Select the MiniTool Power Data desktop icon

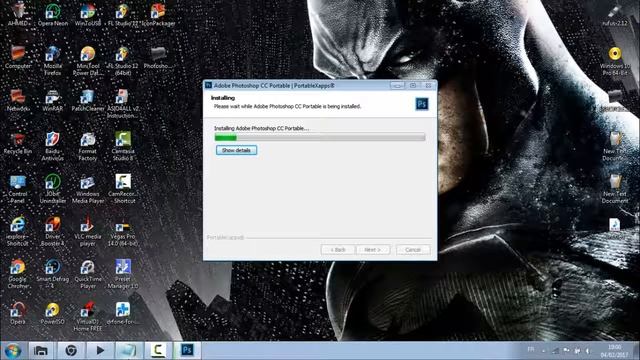click(88, 61)
